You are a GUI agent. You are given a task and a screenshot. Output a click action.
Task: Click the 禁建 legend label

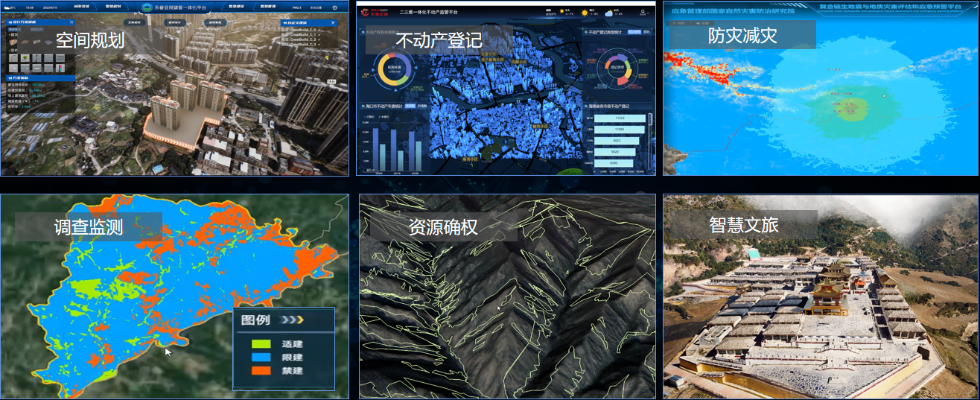coord(293,370)
